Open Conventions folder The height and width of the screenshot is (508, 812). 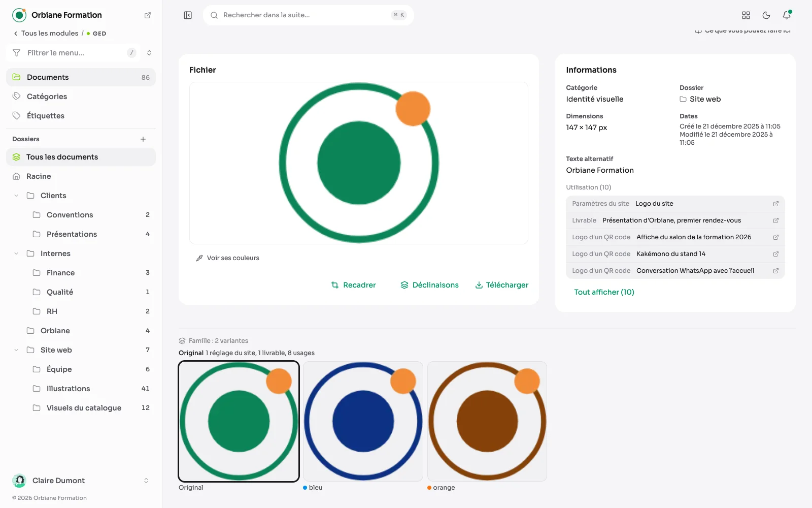[x=91, y=215]
